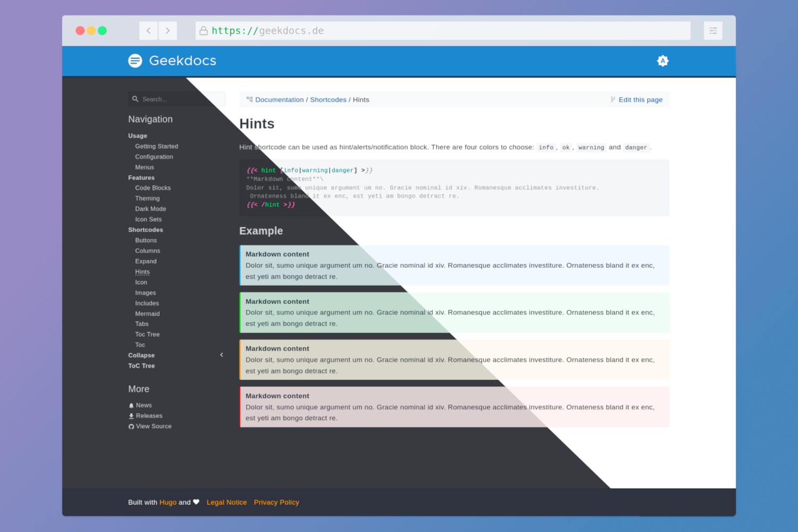The height and width of the screenshot is (532, 798).
Task: Click the browser back arrow
Action: pyautogui.click(x=148, y=30)
